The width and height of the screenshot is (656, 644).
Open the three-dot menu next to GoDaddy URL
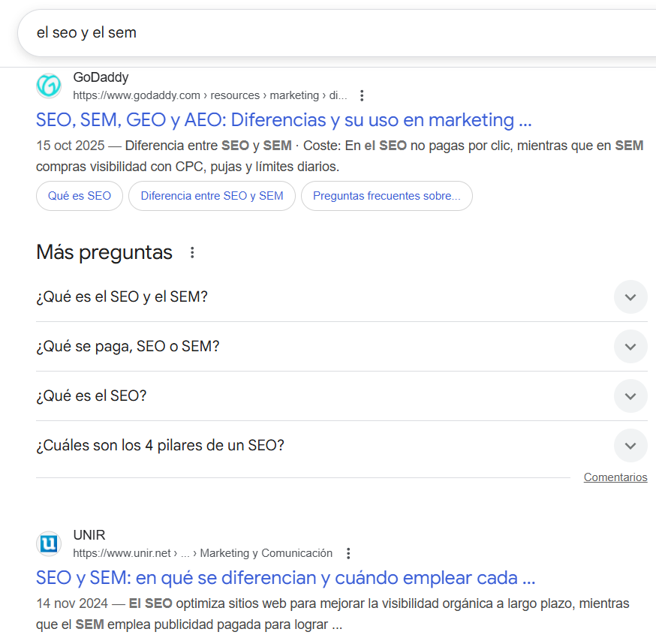click(x=362, y=95)
